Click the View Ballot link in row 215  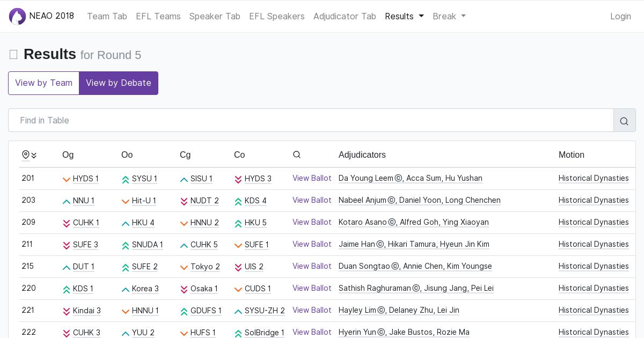tap(312, 266)
